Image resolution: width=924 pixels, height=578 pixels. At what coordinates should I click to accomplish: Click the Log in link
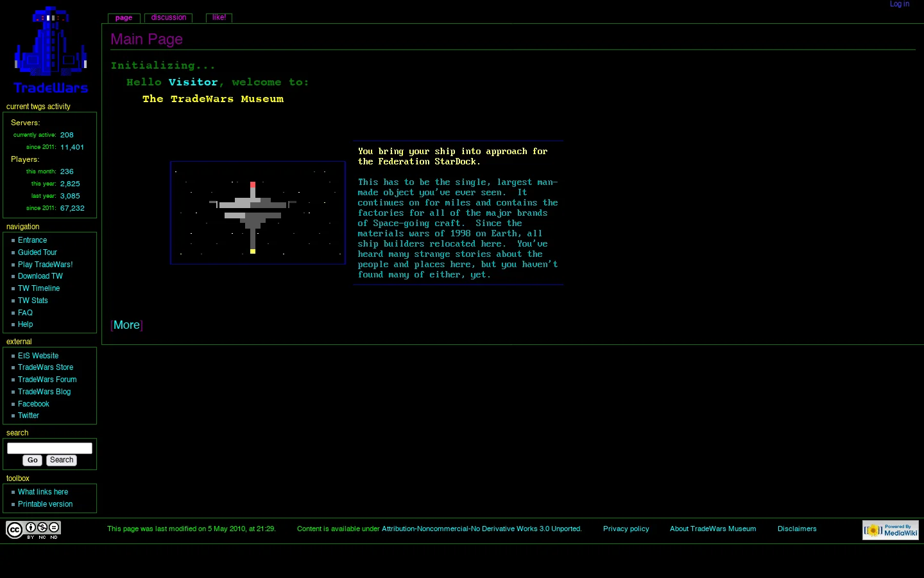coord(899,4)
